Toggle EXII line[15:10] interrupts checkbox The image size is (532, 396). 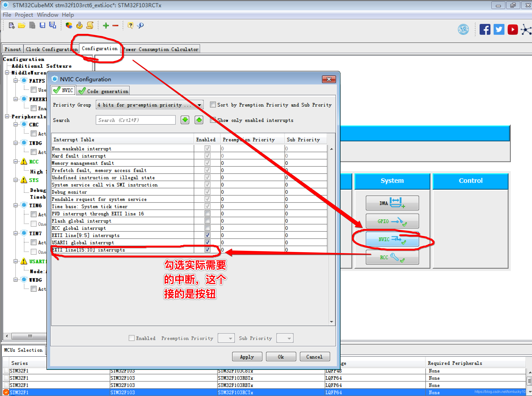[x=207, y=250]
